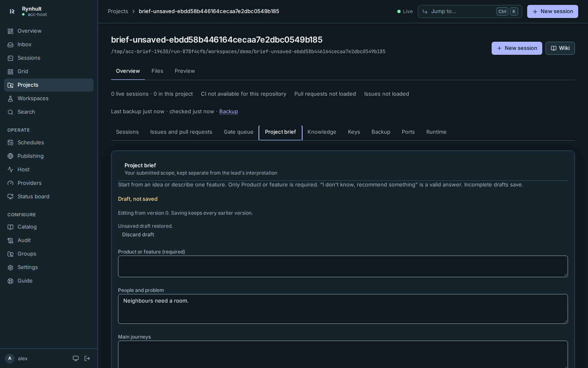Go to Sessions in the left navigation
Viewport: 588px width, 368px height.
click(x=49, y=58)
